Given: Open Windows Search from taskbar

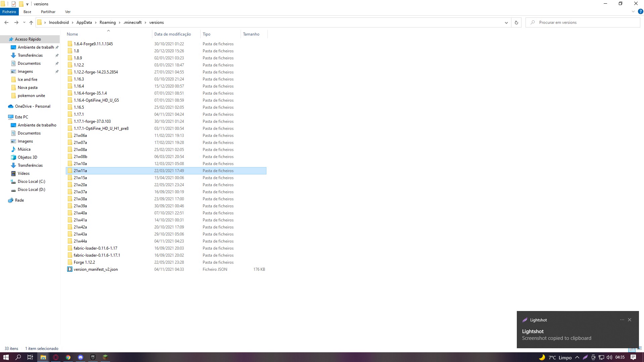Looking at the screenshot, I should point(18,357).
